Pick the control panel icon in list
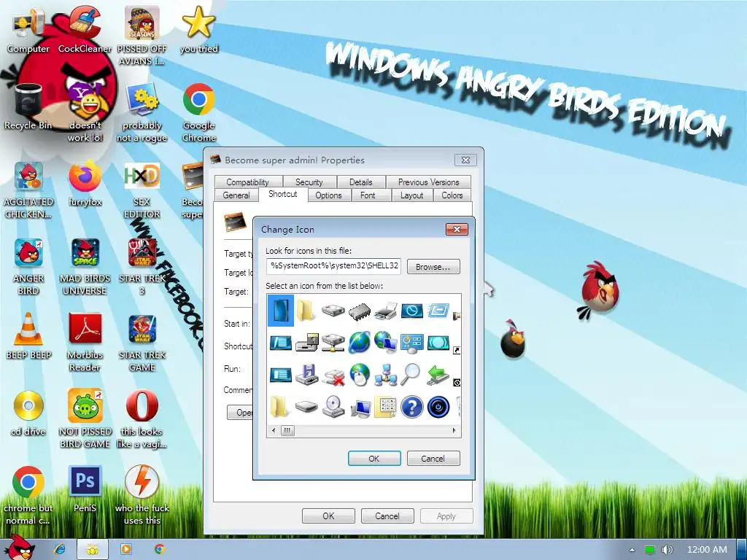The height and width of the screenshot is (560, 747). (412, 343)
